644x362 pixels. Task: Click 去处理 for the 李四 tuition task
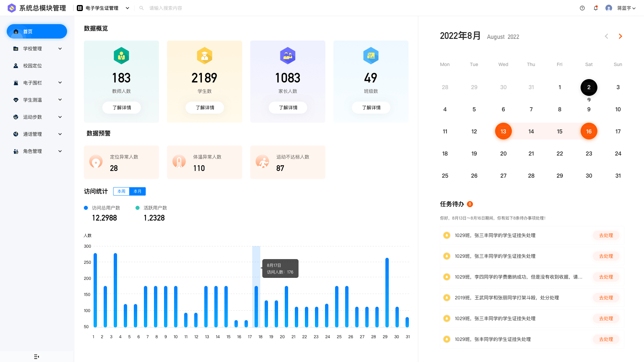tap(606, 277)
